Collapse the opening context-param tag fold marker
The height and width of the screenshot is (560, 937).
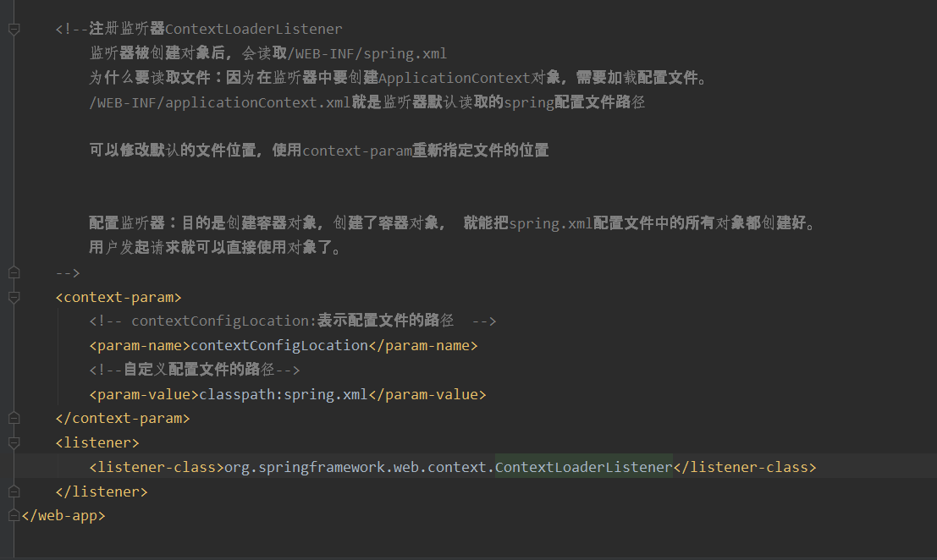pos(14,297)
